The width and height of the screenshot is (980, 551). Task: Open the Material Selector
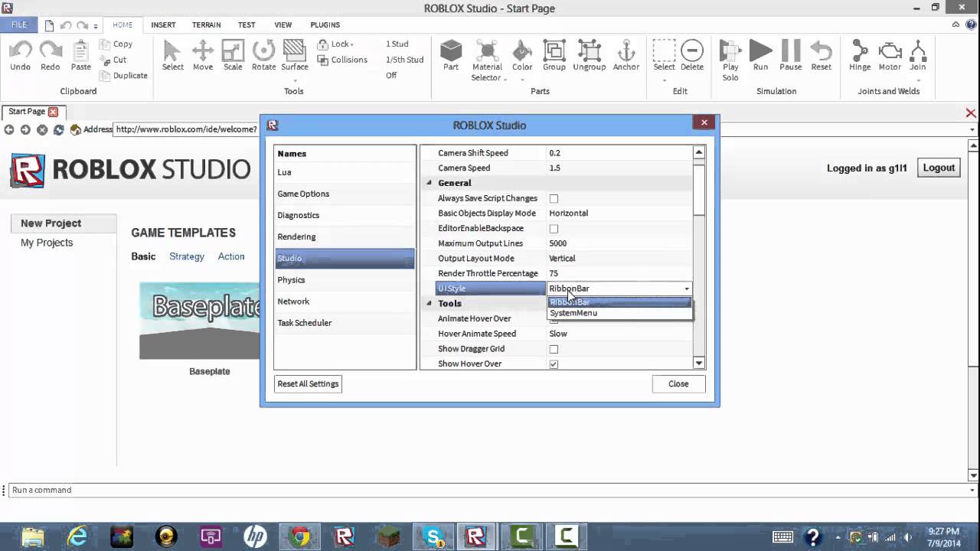pyautogui.click(x=487, y=51)
